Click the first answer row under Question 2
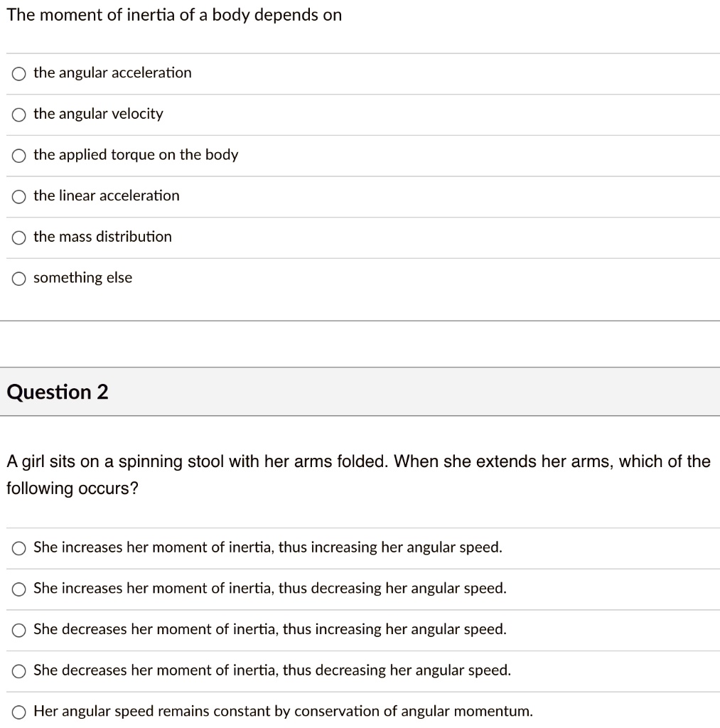720x728 pixels. (x=269, y=547)
